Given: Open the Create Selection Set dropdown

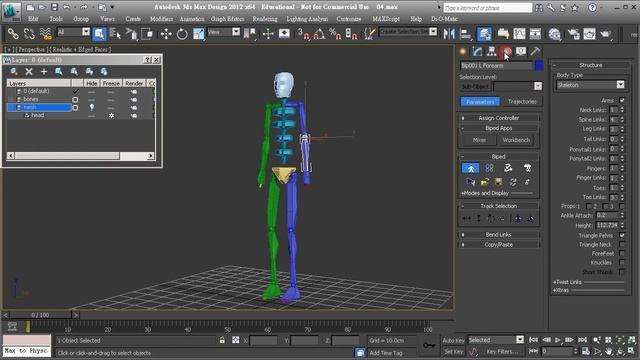Looking at the screenshot, I should point(433,31).
